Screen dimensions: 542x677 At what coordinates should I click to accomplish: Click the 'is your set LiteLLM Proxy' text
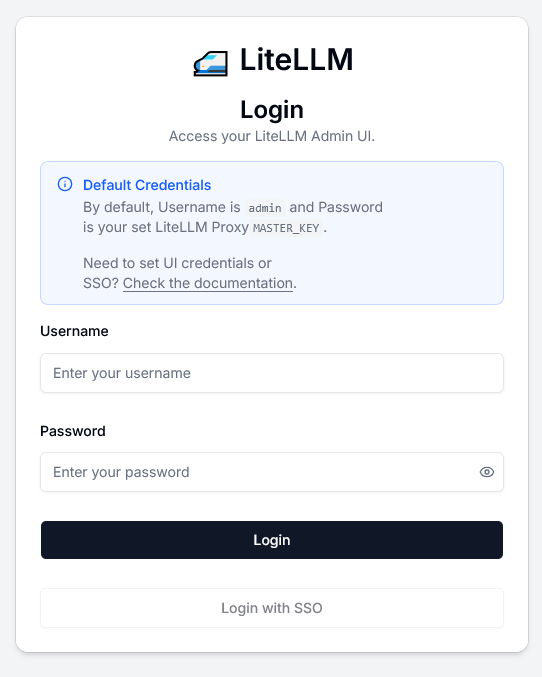166,227
